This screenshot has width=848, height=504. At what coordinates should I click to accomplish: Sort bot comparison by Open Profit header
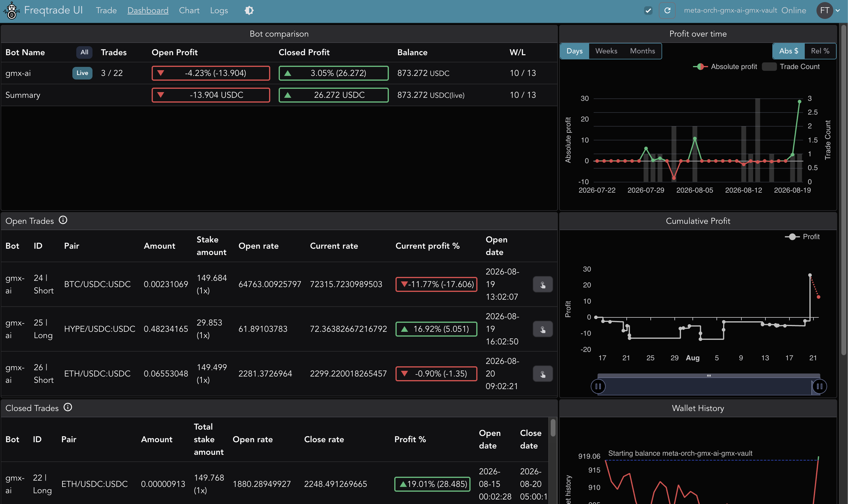point(175,52)
